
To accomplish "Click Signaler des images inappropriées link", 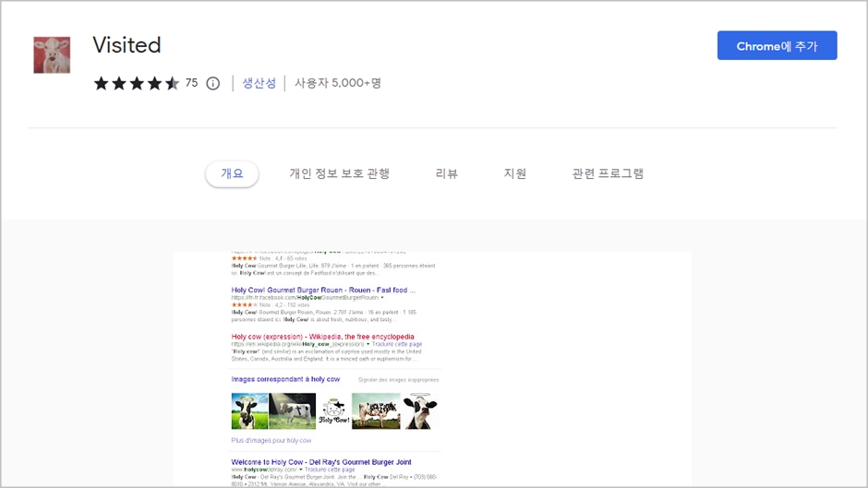I will 399,379.
